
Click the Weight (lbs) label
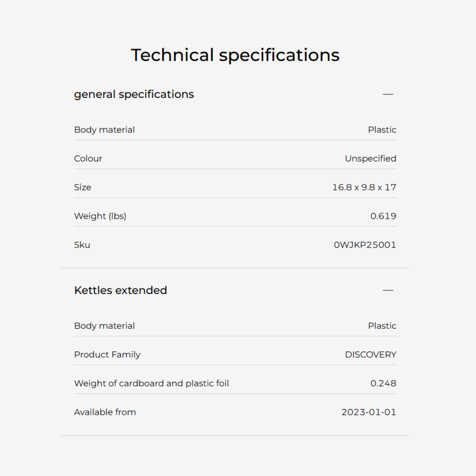point(100,216)
